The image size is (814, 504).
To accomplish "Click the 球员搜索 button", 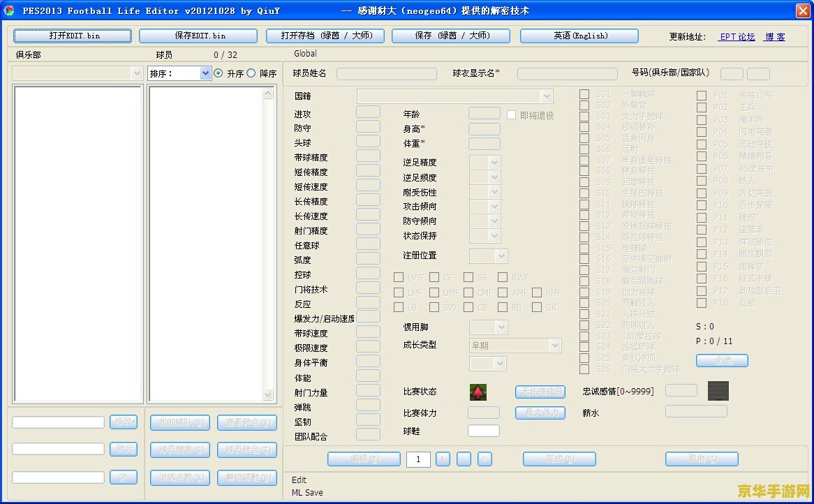I will coord(180,450).
